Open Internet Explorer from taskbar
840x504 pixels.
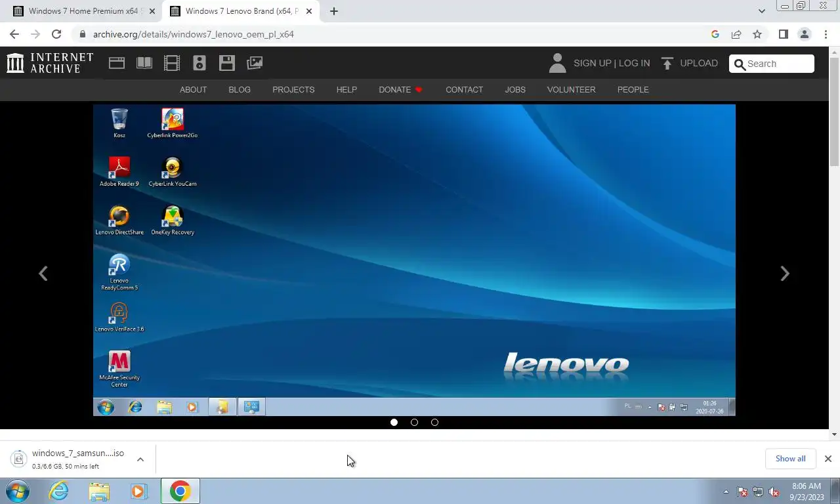pyautogui.click(x=58, y=491)
